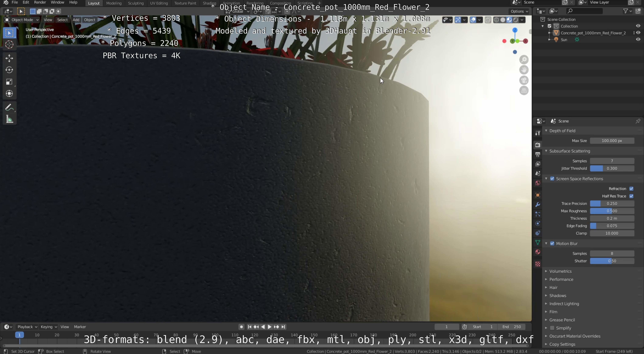Viewport: 644px width, 354px height.
Task: Select the Rotate tool
Action: 9,70
